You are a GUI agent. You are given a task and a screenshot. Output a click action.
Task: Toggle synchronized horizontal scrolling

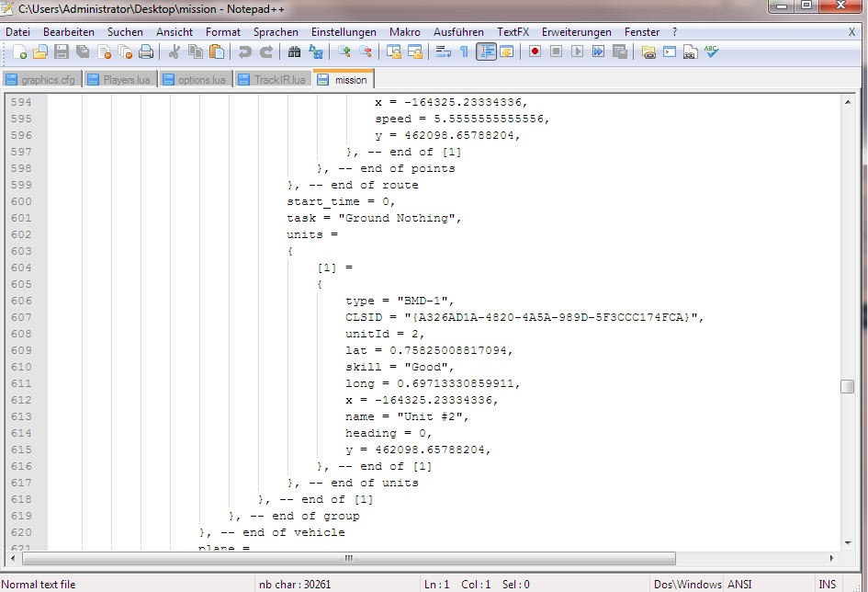click(x=415, y=52)
